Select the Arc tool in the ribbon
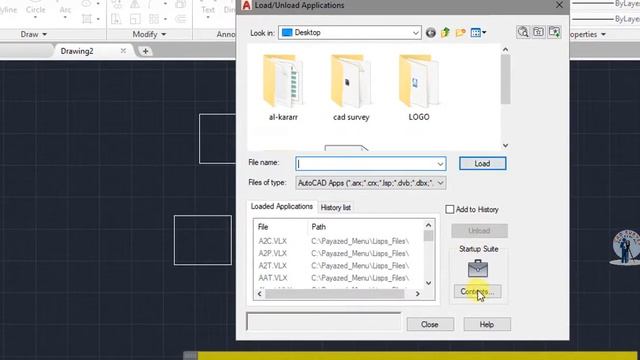The height and width of the screenshot is (360, 640). (x=65, y=9)
